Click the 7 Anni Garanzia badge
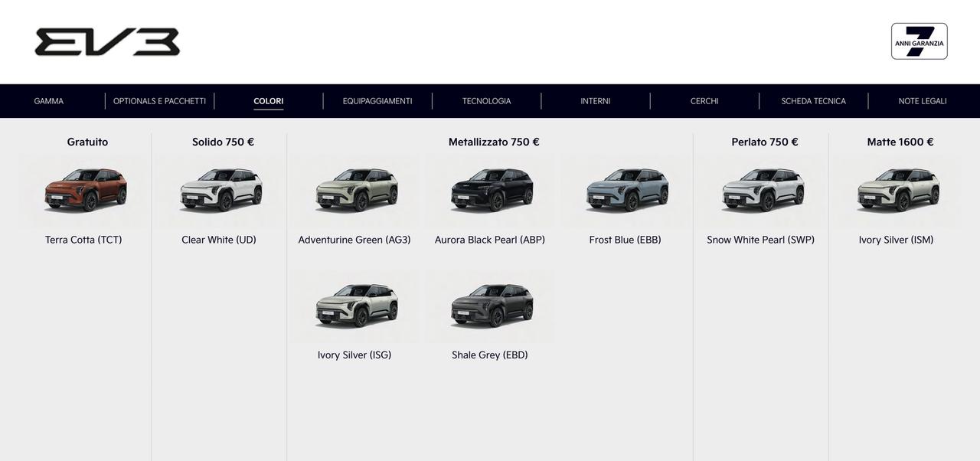This screenshot has height=461, width=980. 919,41
